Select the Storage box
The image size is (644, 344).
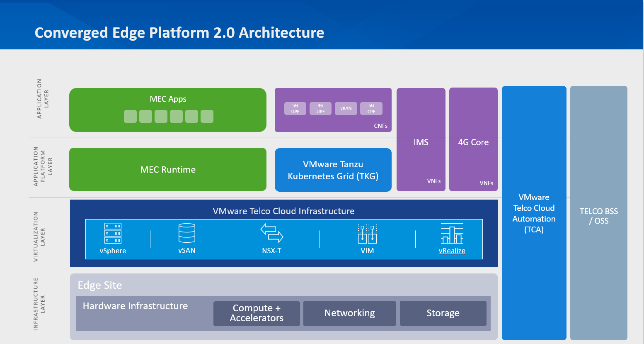click(x=443, y=313)
